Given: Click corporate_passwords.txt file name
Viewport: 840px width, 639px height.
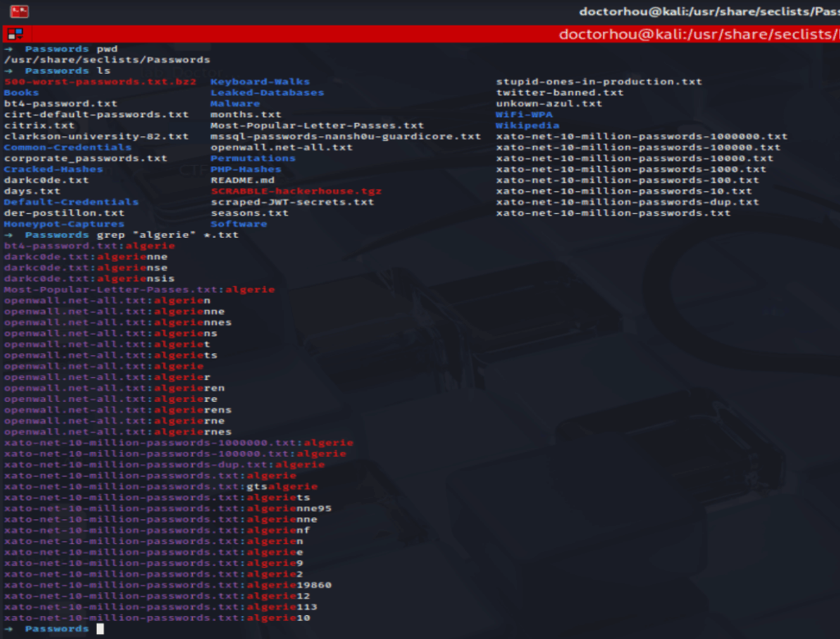Looking at the screenshot, I should (x=85, y=158).
